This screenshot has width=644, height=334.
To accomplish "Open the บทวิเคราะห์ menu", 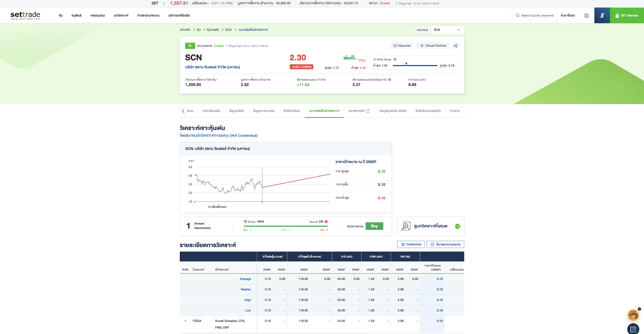I will [x=121, y=15].
